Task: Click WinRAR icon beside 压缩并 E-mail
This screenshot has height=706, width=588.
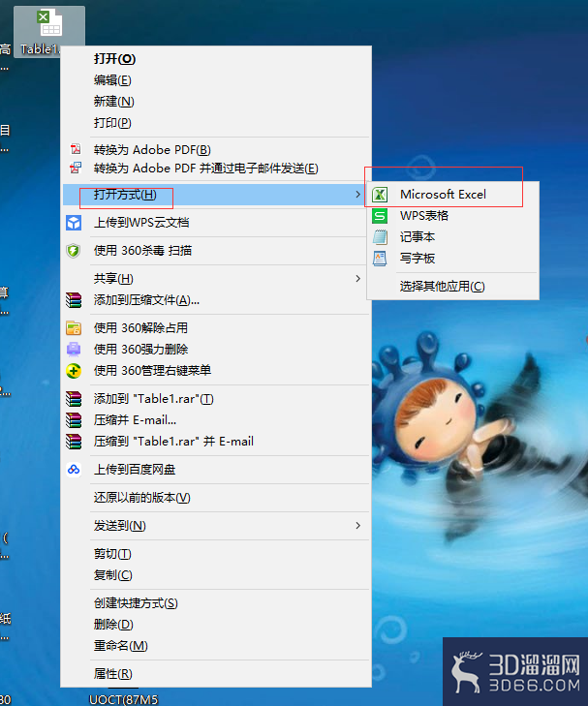Action: (x=74, y=420)
